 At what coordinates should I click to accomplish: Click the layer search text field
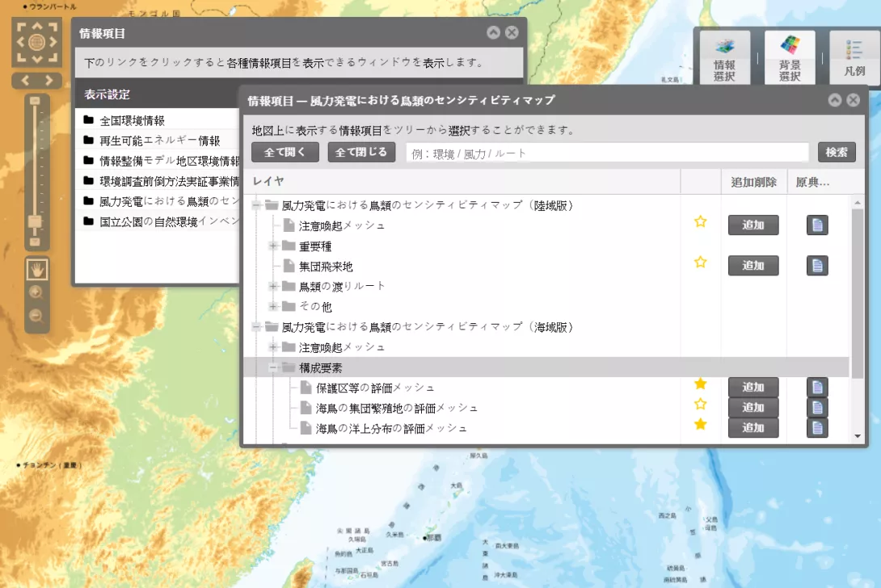607,153
